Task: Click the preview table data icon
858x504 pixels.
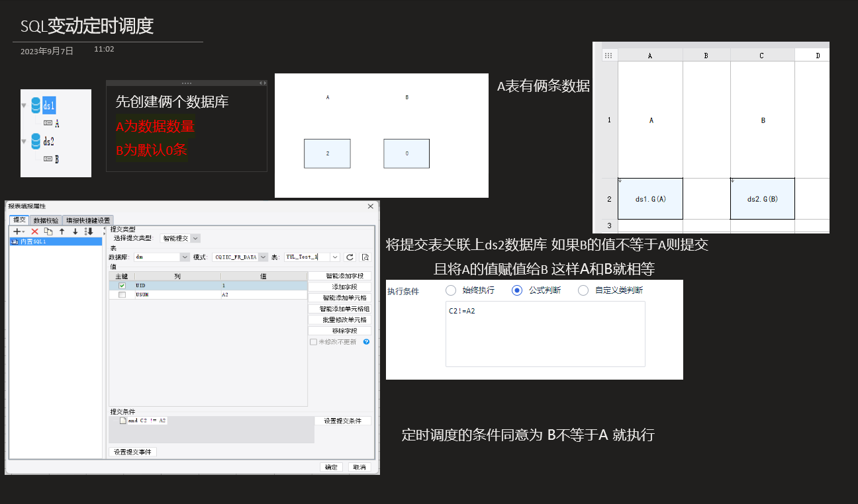Action: click(x=365, y=257)
